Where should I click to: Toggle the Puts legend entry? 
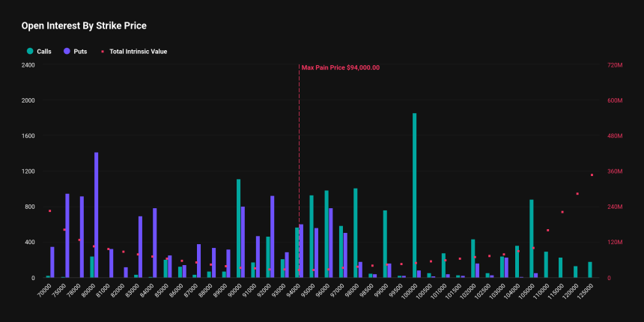tap(75, 52)
